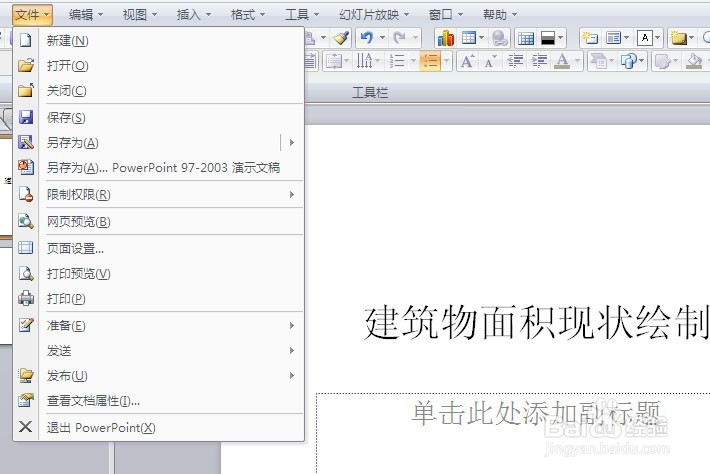Image resolution: width=710 pixels, height=474 pixels.
Task: Click the text box 'A' icon
Action: click(645, 38)
